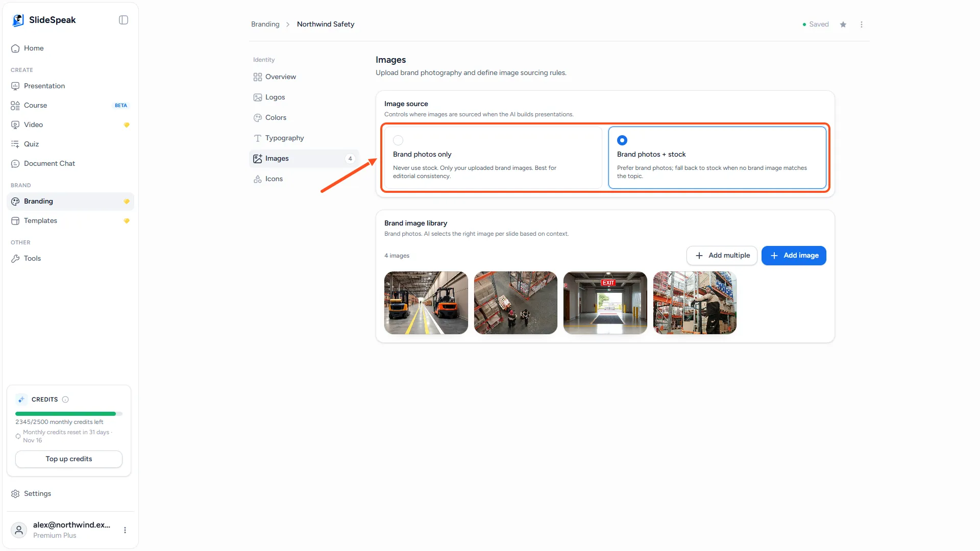Screen dimensions: 980x551
Task: Open Course from the sidebar
Action: pyautogui.click(x=70, y=106)
